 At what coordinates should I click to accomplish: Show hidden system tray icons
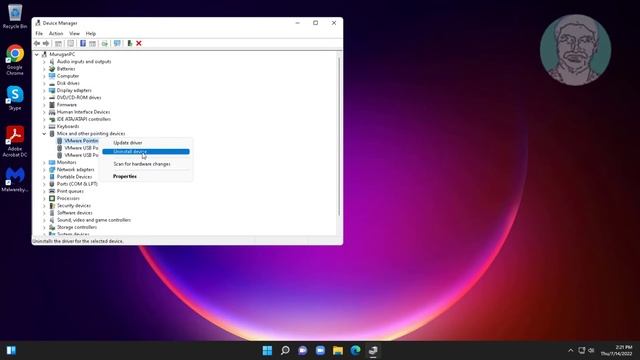[x=571, y=350]
